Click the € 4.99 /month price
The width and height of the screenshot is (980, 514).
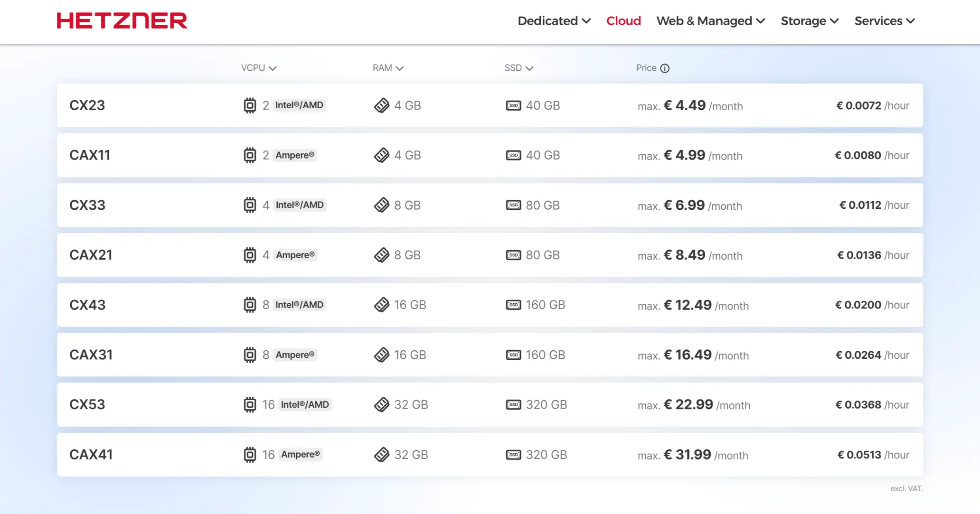pos(703,155)
